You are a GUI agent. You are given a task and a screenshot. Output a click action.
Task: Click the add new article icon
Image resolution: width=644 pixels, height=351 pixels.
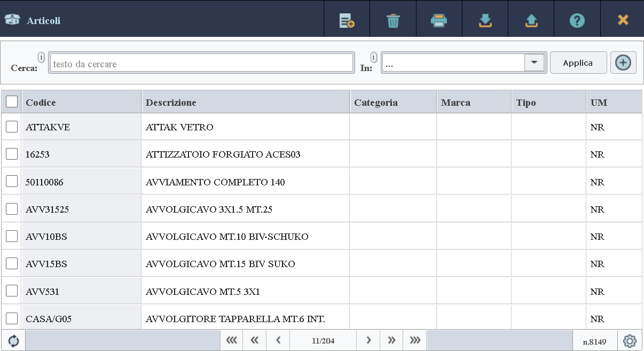point(347,20)
